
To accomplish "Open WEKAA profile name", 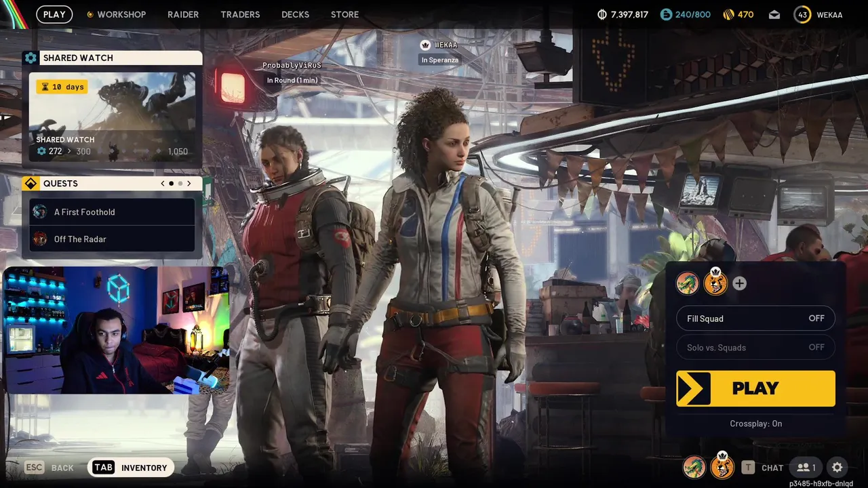I will point(829,14).
